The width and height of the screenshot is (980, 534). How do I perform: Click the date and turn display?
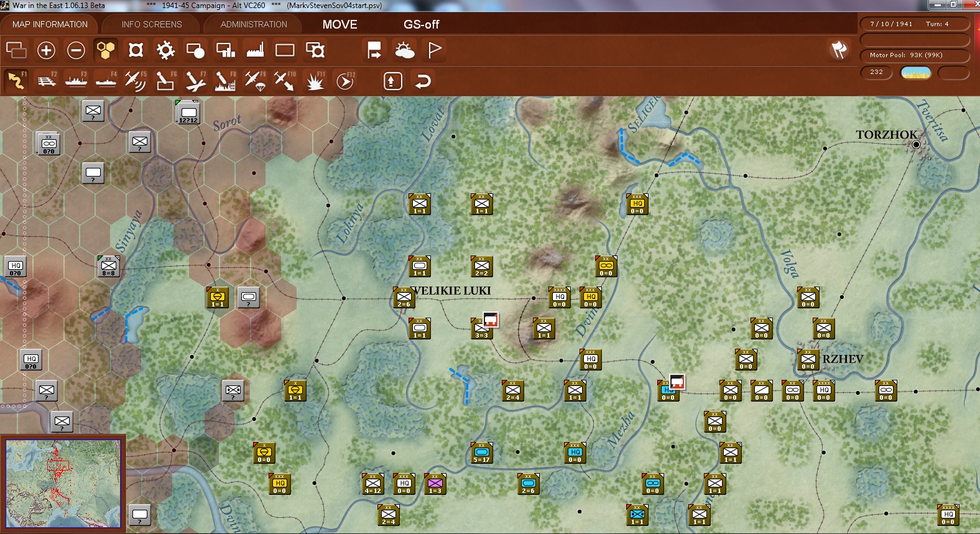pos(915,24)
